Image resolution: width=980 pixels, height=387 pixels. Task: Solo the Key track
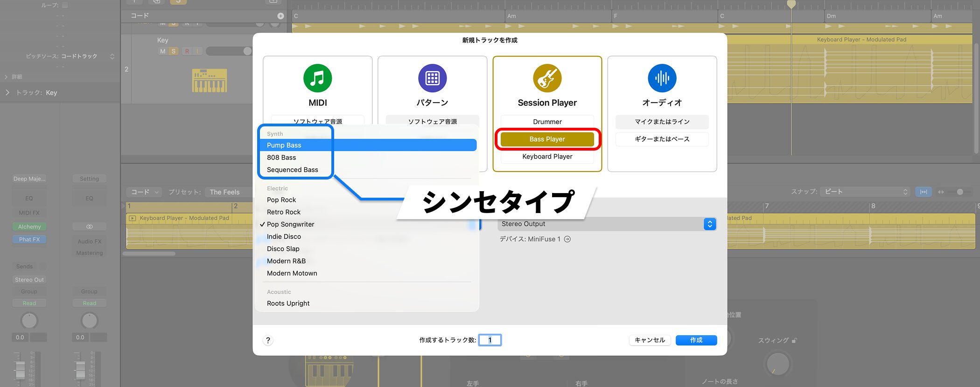click(x=174, y=51)
